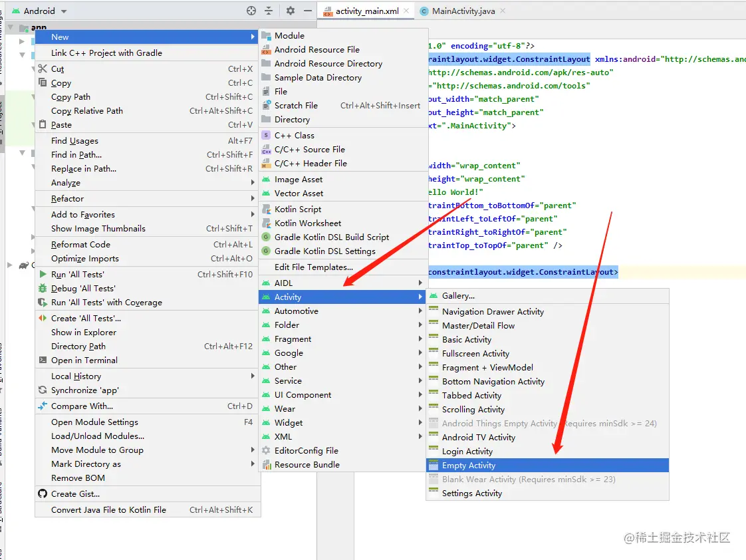Screen dimensions: 746x560
Task: Click C++ Class icon
Action: (267, 135)
